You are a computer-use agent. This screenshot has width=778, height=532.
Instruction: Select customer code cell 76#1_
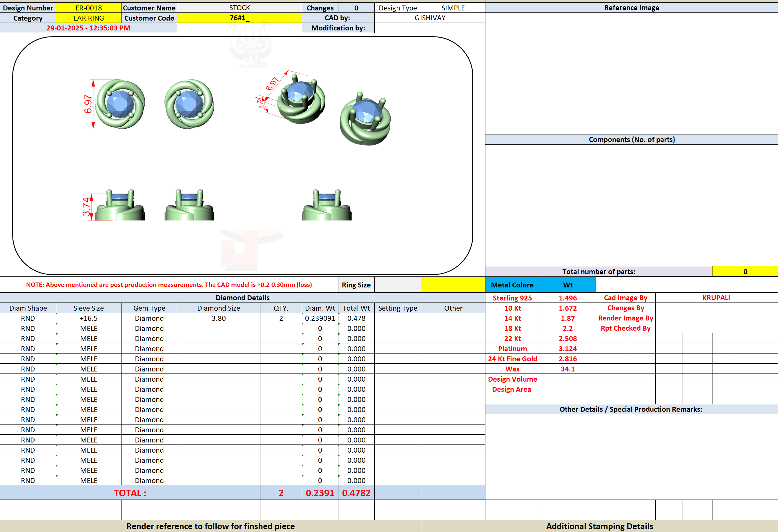(x=239, y=18)
